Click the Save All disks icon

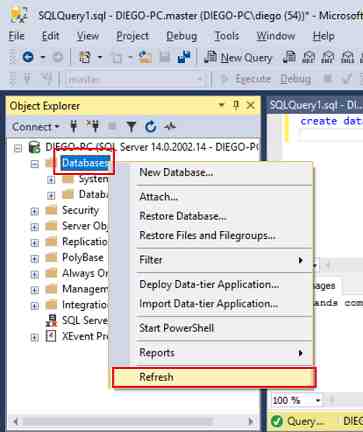click(184, 57)
